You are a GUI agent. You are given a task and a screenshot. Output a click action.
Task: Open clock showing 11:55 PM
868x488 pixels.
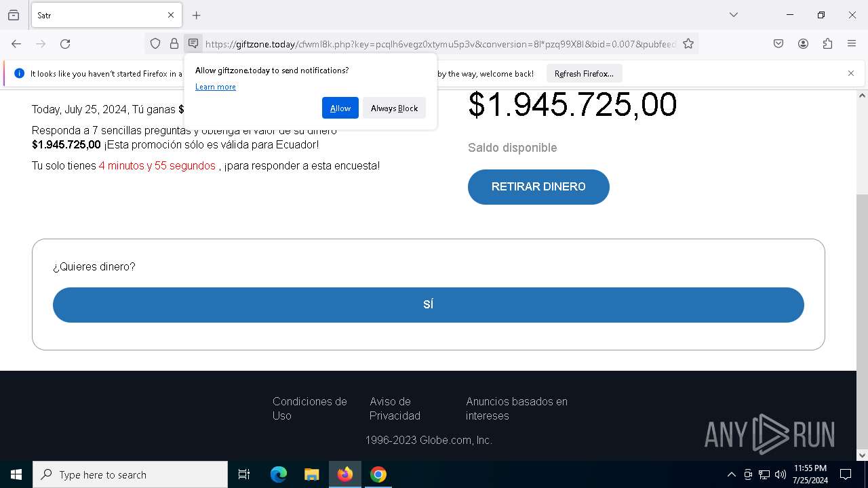(x=810, y=474)
